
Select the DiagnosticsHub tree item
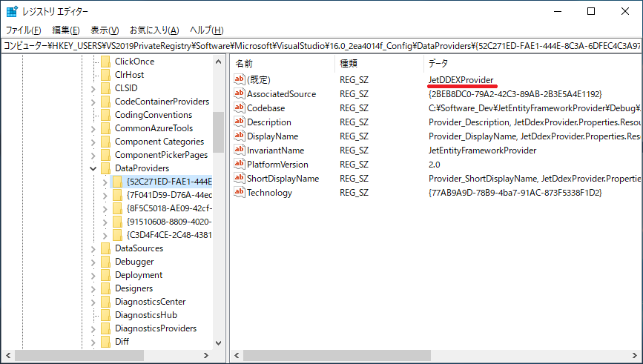[x=146, y=315]
